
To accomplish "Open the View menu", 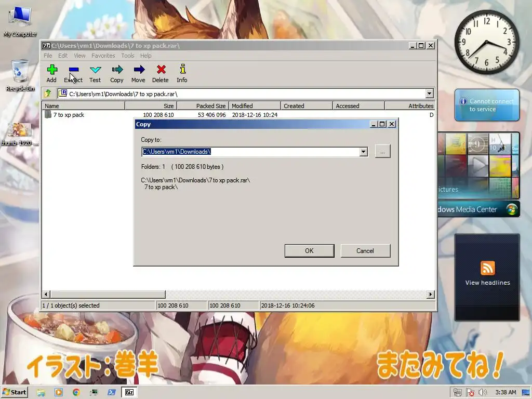I will [x=79, y=56].
